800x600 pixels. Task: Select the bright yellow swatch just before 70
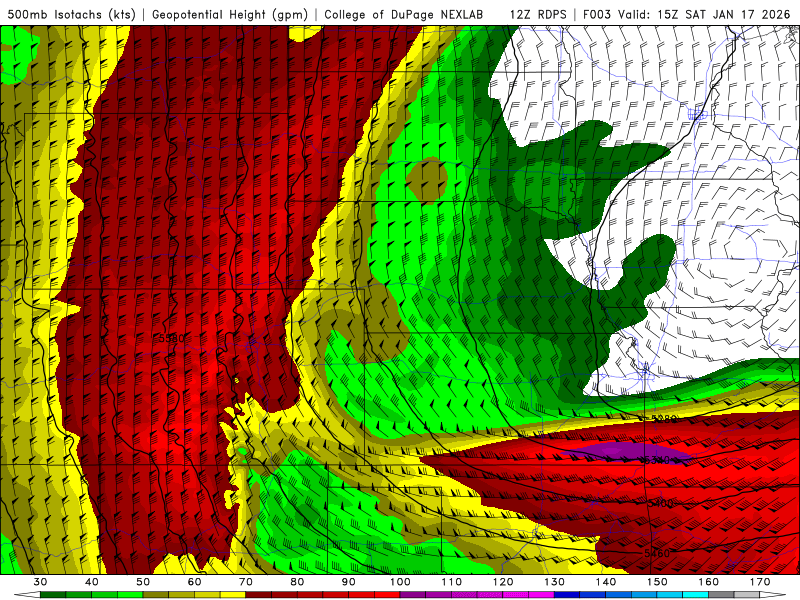point(233,594)
